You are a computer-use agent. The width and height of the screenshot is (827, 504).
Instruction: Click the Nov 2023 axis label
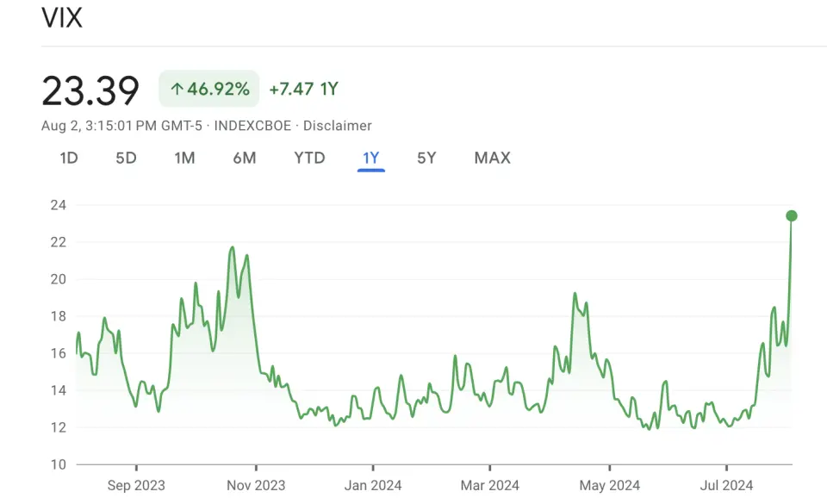256,485
